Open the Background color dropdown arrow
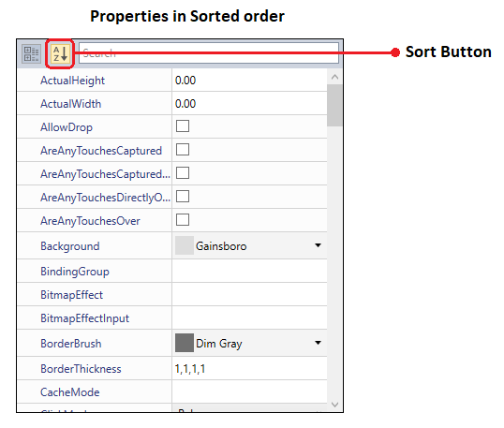The height and width of the screenshot is (428, 504). click(318, 245)
